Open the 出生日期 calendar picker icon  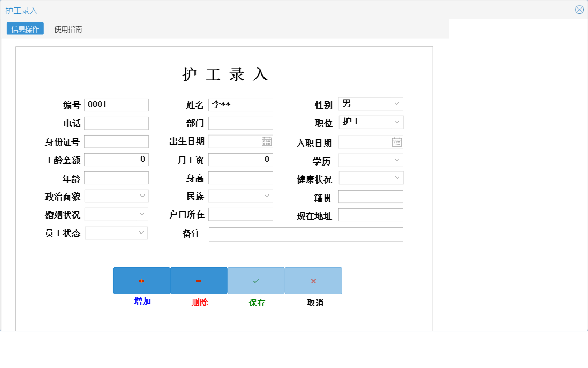pyautogui.click(x=266, y=141)
